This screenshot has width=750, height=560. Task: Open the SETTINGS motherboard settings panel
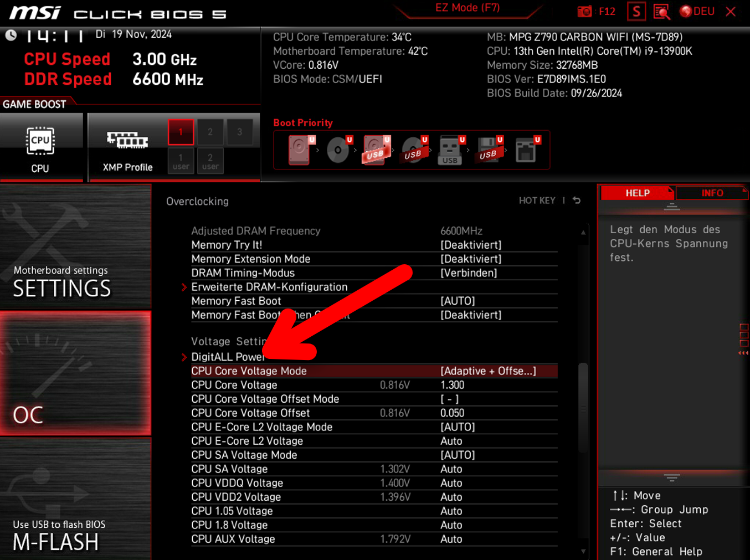click(75, 246)
